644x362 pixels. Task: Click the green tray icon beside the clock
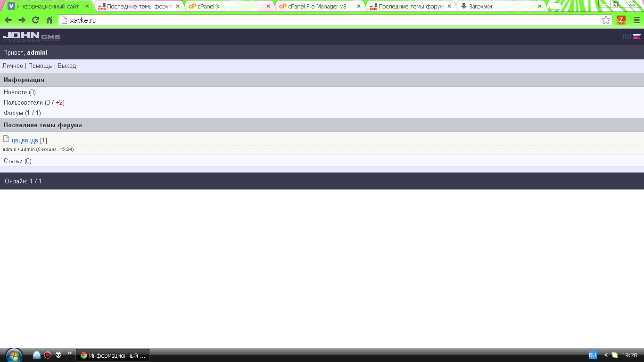[615, 355]
